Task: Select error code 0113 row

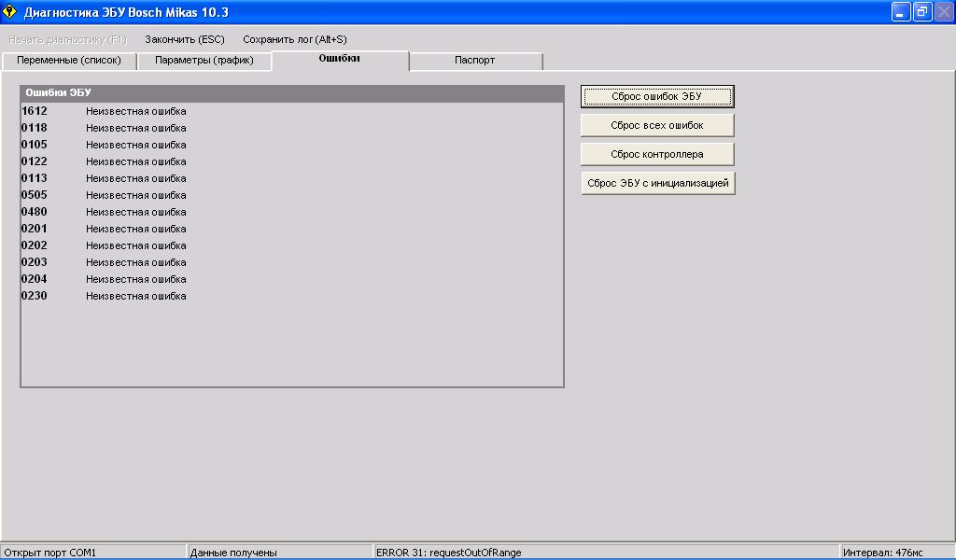Action: (292, 178)
